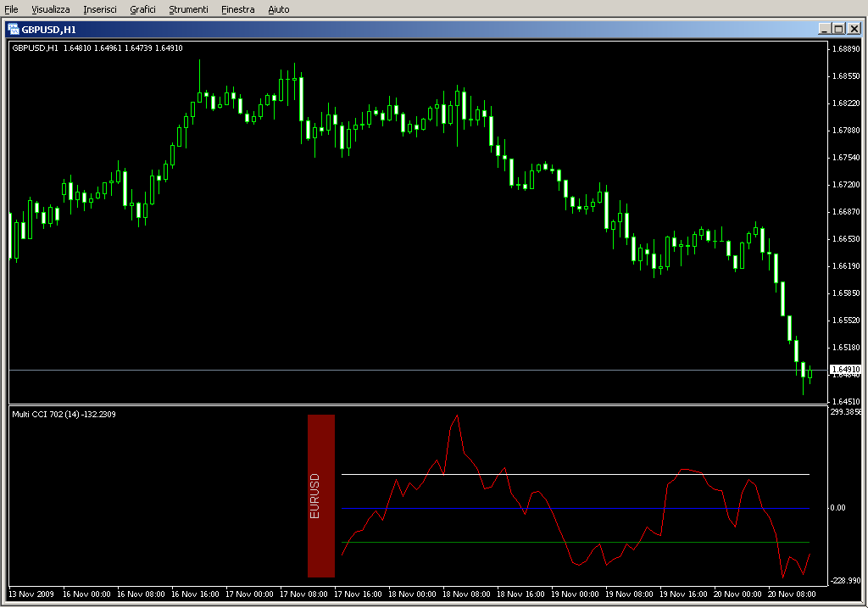Click the red EURUSD label bar

(x=321, y=496)
